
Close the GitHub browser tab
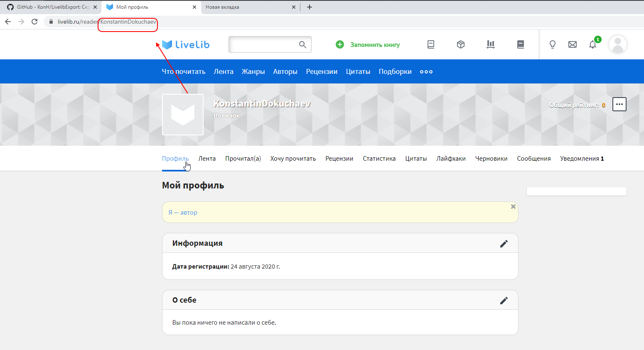[95, 7]
